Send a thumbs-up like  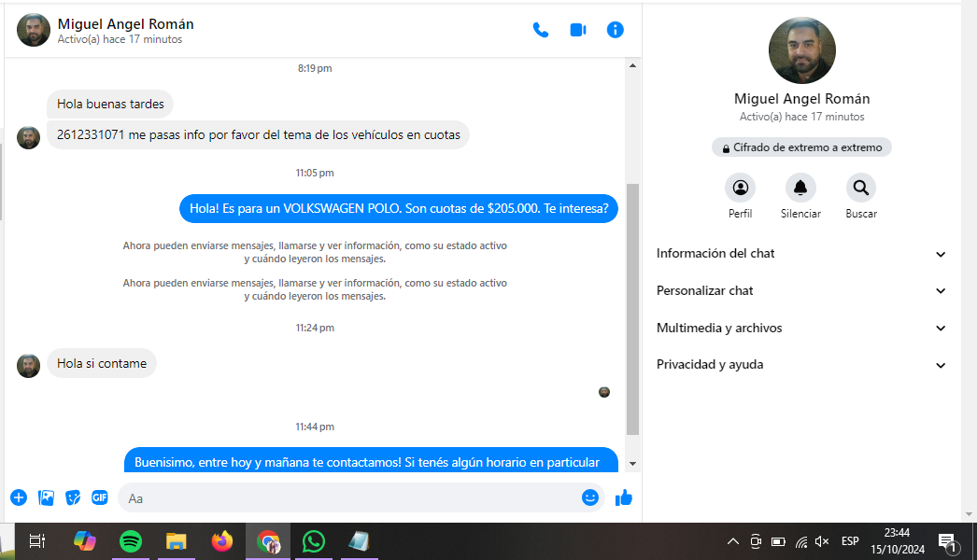[x=624, y=497]
